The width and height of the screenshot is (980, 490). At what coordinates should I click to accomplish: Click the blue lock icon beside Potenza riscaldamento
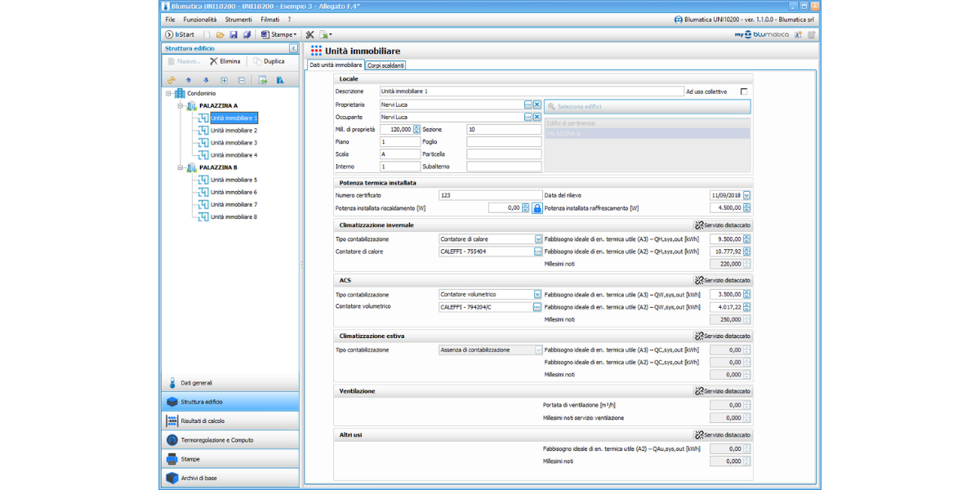(537, 208)
